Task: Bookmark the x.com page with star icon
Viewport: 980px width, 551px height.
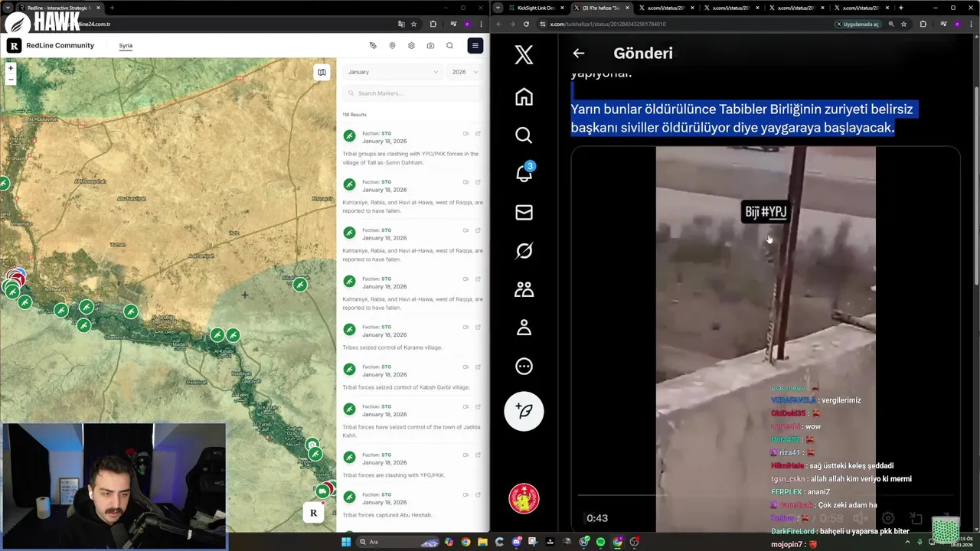Action: 903,24
